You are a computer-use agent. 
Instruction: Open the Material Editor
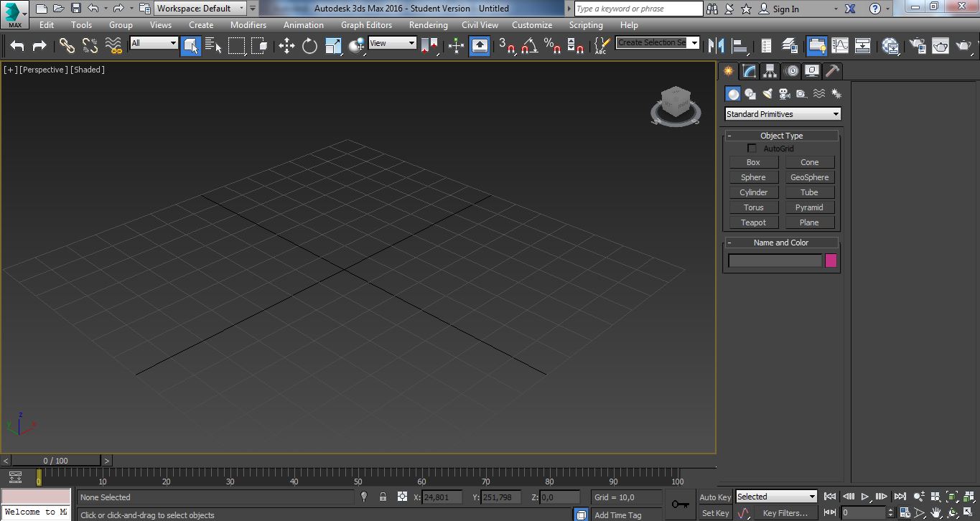coord(890,45)
